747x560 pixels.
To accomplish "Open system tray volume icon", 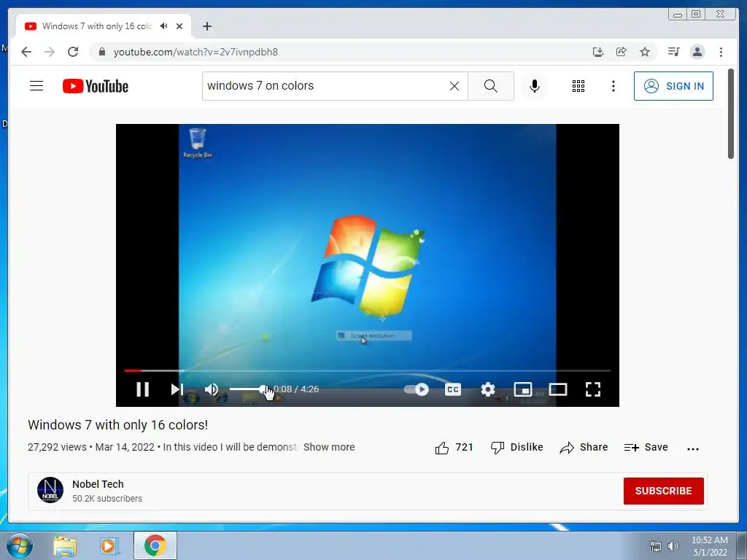I will pyautogui.click(x=673, y=546).
